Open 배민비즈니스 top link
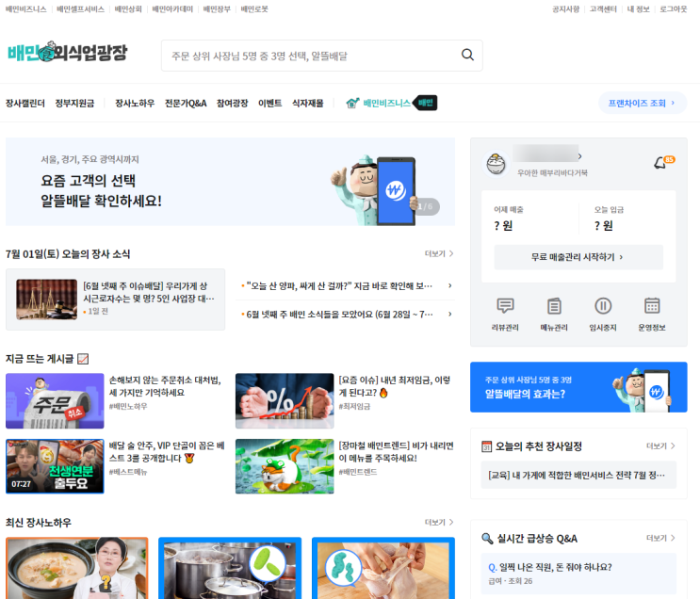 coord(25,9)
